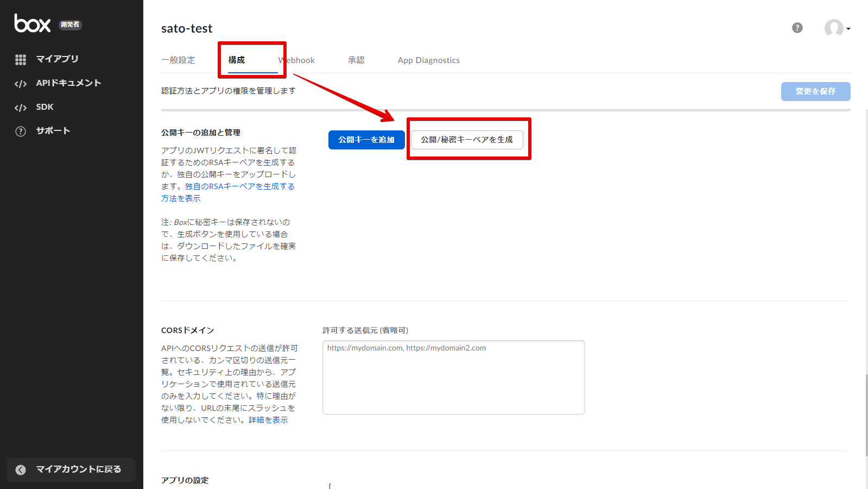Select the 構成 tab
This screenshot has width=868, height=489.
[x=237, y=60]
